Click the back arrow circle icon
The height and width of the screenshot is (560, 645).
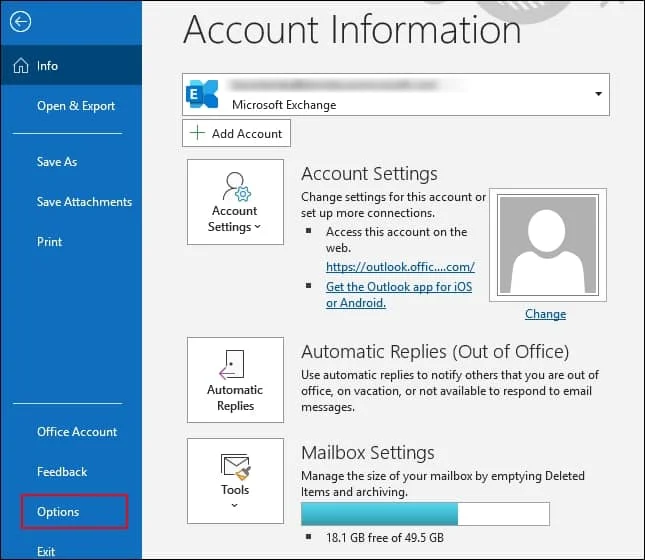[20, 22]
